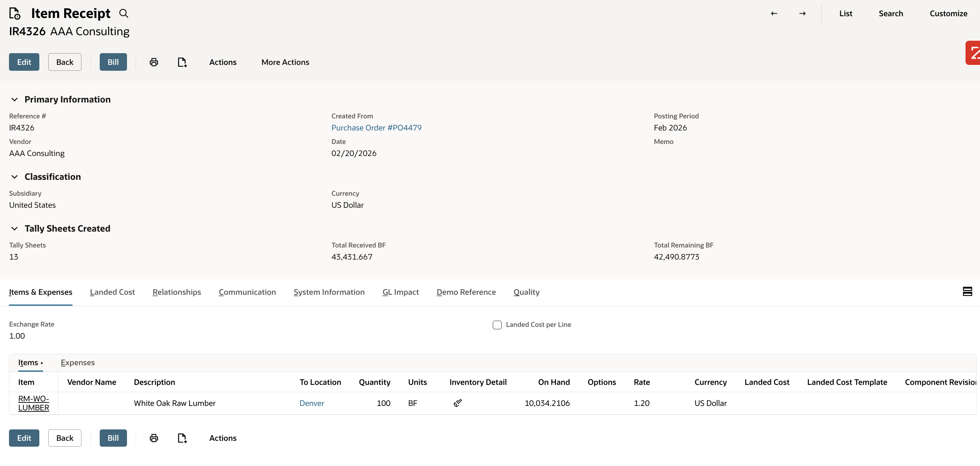Collapse the Primary Information section
This screenshot has width=980, height=466.
[x=14, y=99]
